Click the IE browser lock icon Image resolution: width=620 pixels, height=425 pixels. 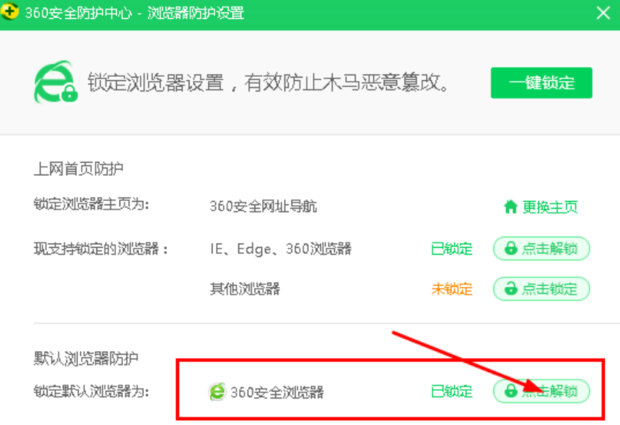(x=56, y=82)
